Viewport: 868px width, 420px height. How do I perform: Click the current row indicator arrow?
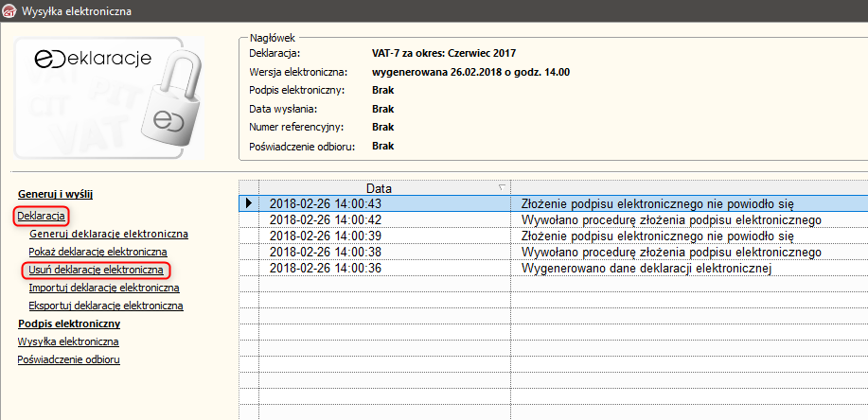(249, 203)
